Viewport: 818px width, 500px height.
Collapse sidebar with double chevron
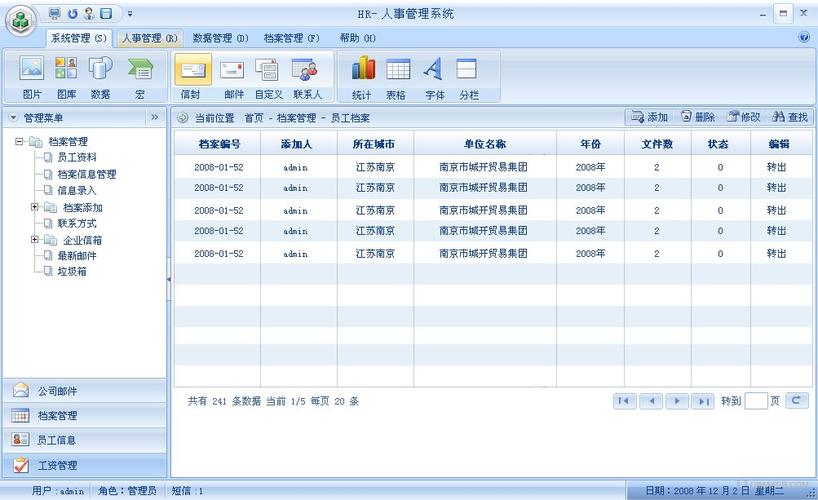pyautogui.click(x=154, y=117)
